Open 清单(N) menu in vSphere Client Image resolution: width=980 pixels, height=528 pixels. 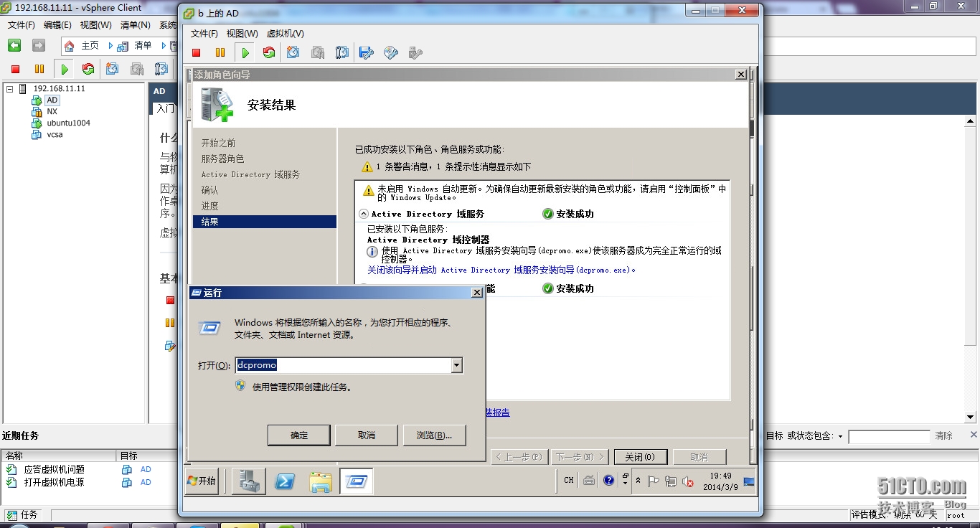[x=135, y=24]
